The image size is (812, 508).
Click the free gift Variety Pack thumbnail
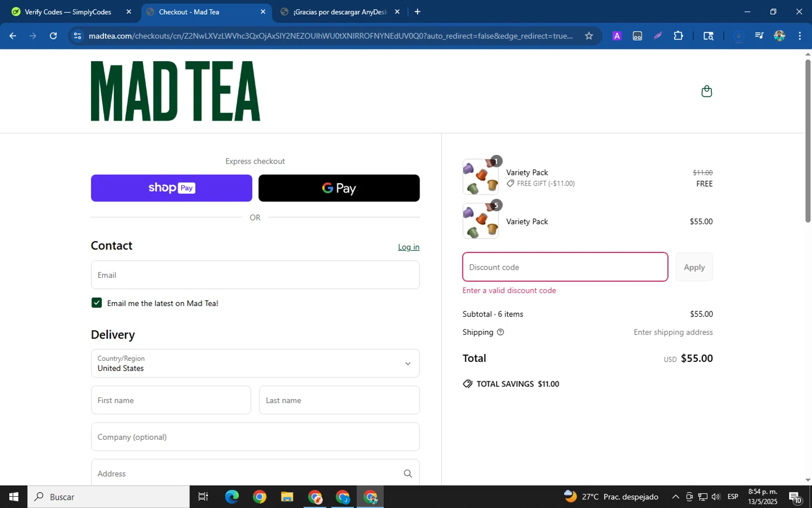click(481, 177)
